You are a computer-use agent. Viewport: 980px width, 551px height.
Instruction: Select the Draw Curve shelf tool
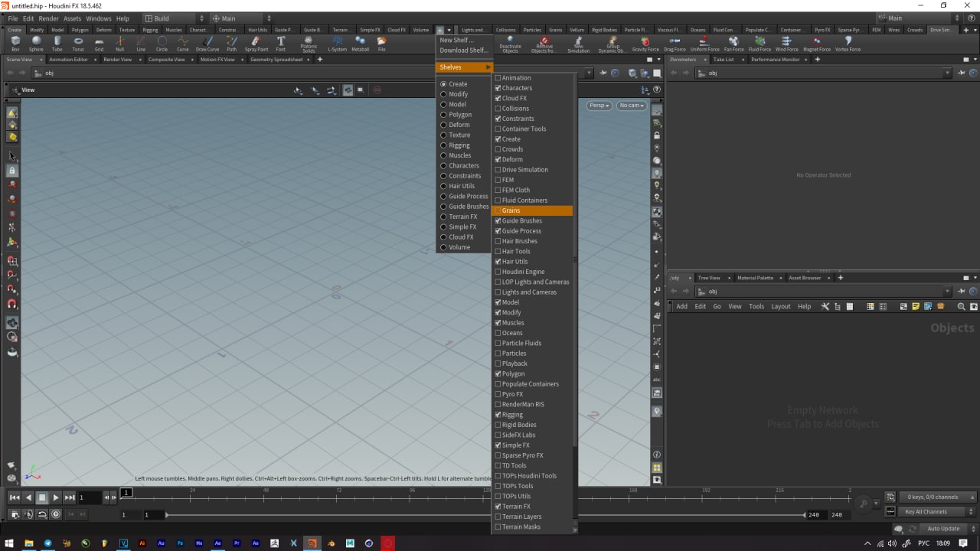(x=207, y=44)
